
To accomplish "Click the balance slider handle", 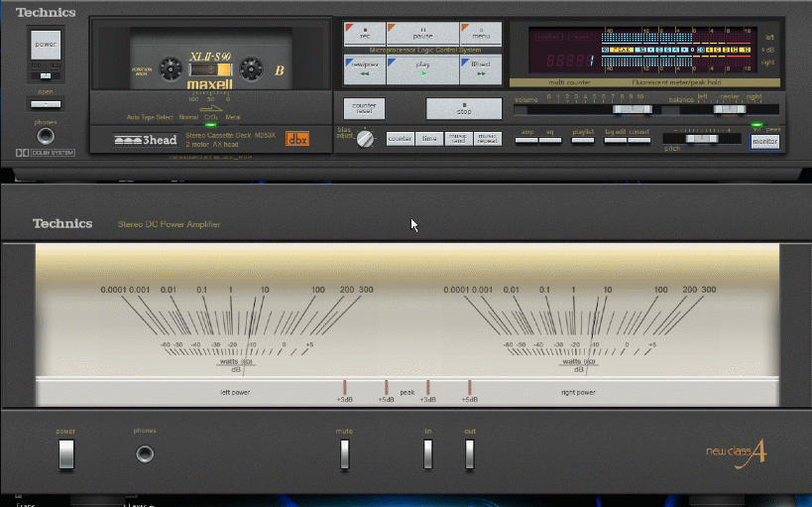I will [730, 109].
